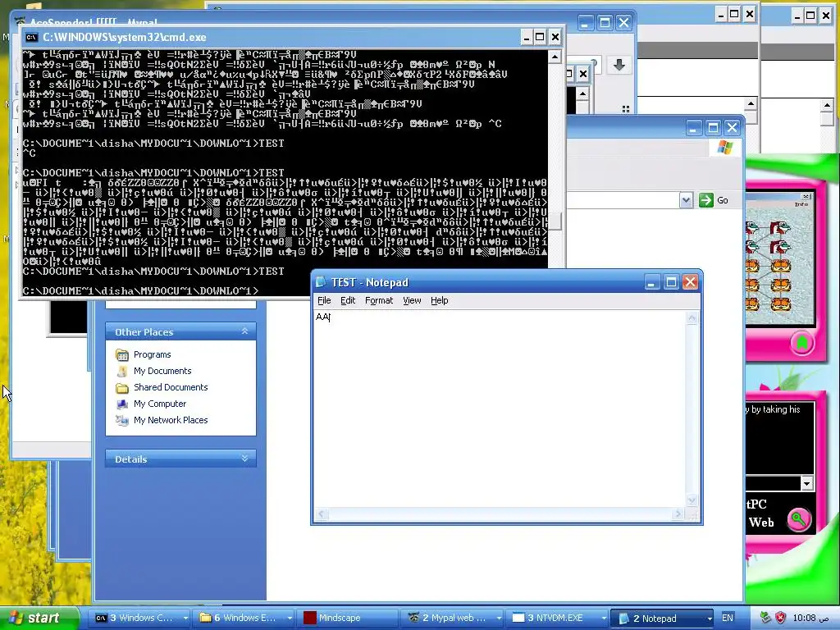Expand the Windows Explorer taskbar group
840x630 pixels.
point(290,619)
